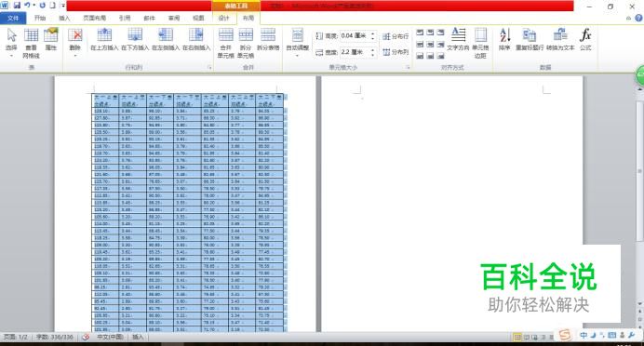Click the row height field showing 0.04 厘米
Viewport: 644px width, 346px height.
point(355,36)
